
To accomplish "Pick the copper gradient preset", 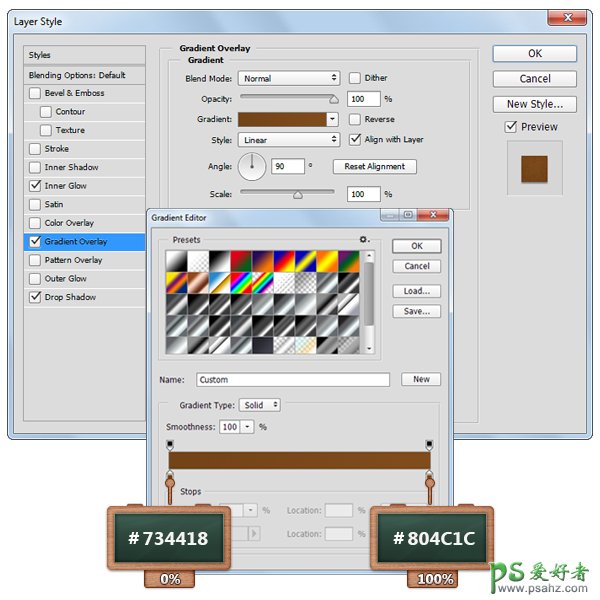I will click(x=199, y=283).
